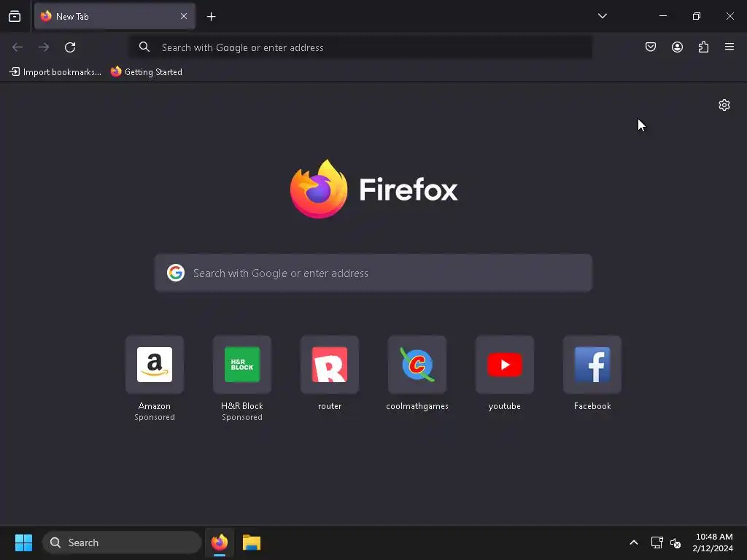
Task: Click the muted volume tray icon
Action: pos(676,542)
